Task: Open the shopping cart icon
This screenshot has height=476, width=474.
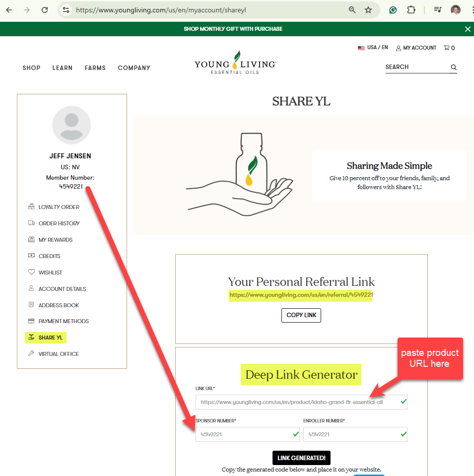Action: 446,48
